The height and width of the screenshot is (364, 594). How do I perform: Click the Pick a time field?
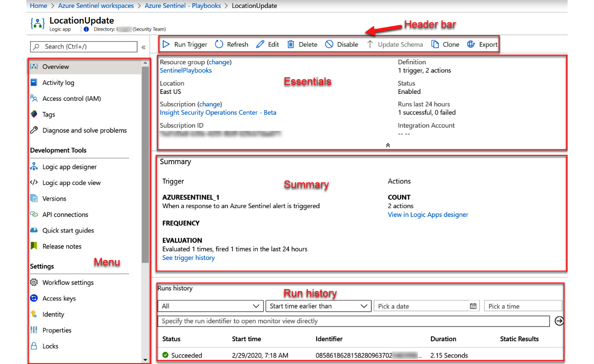pos(523,306)
